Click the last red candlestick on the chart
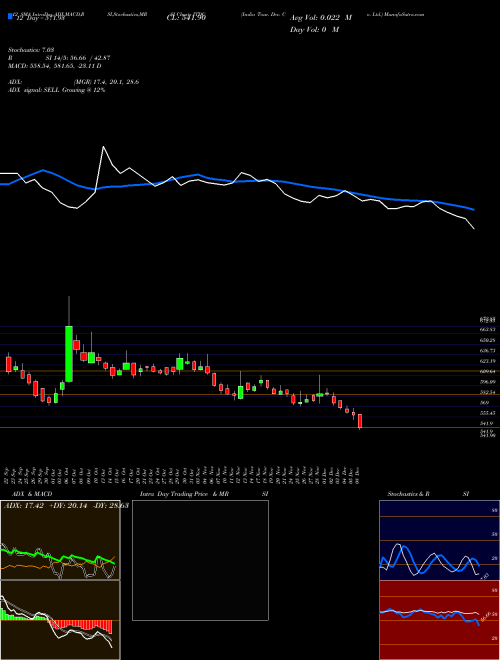The image size is (500, 660). coord(360,421)
